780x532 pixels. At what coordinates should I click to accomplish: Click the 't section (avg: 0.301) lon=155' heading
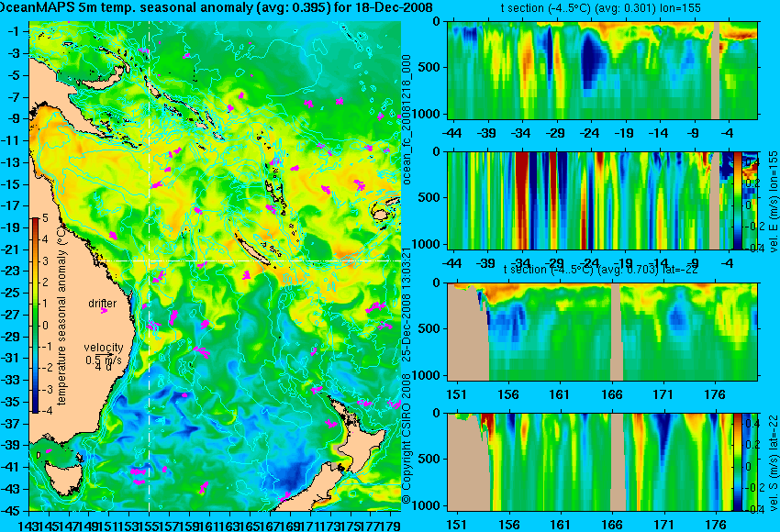coord(600,8)
